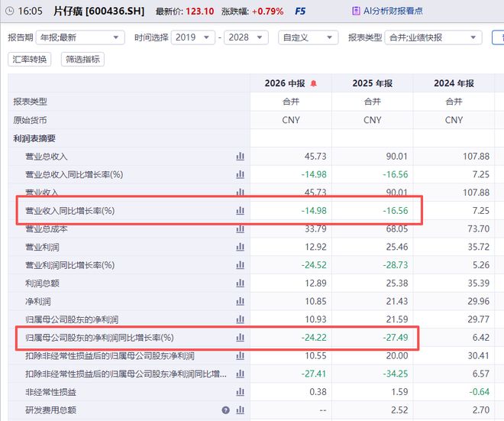Open chart for 利润总额 row
The image size is (504, 421).
pos(240,283)
